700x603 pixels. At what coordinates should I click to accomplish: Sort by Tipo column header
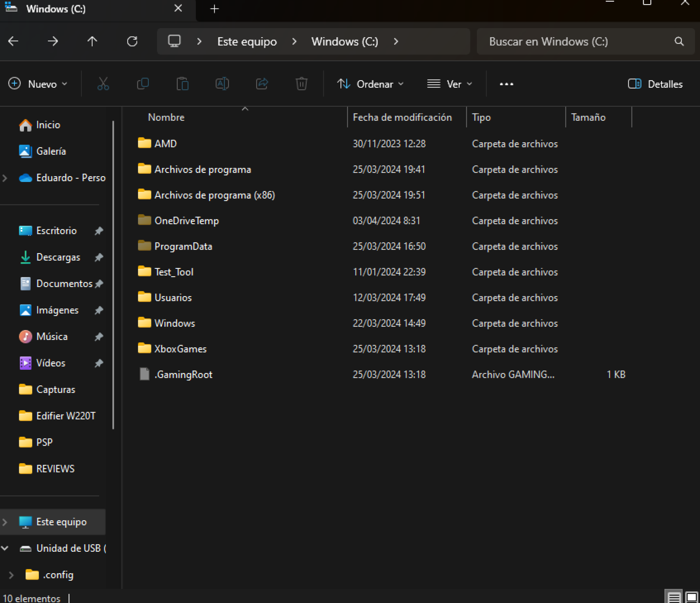click(x=481, y=117)
